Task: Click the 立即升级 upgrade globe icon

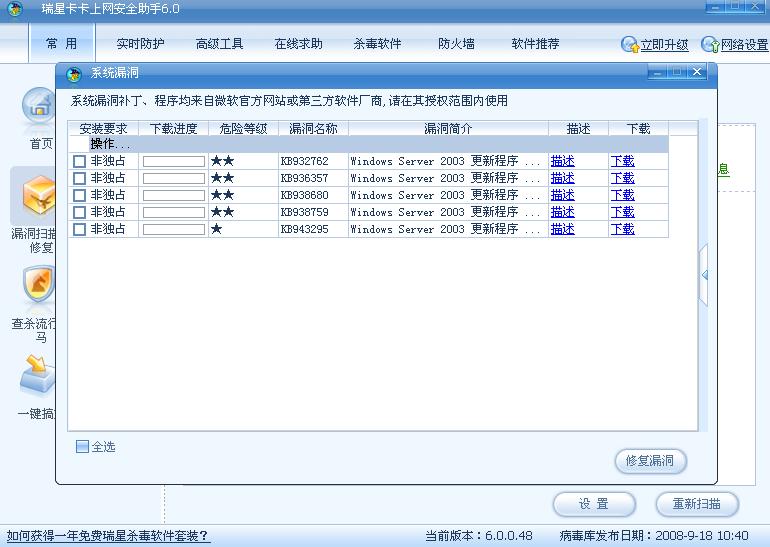Action: click(629, 45)
